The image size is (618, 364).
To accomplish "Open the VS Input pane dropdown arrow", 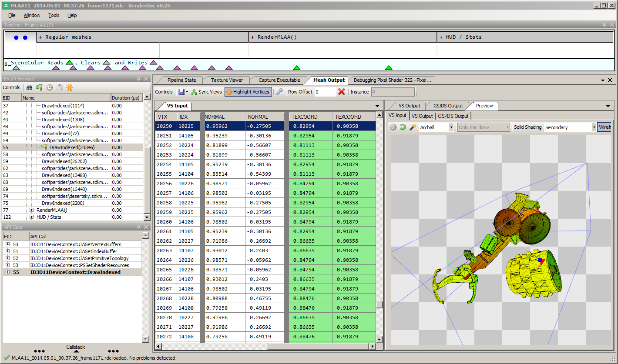I will click(x=377, y=106).
